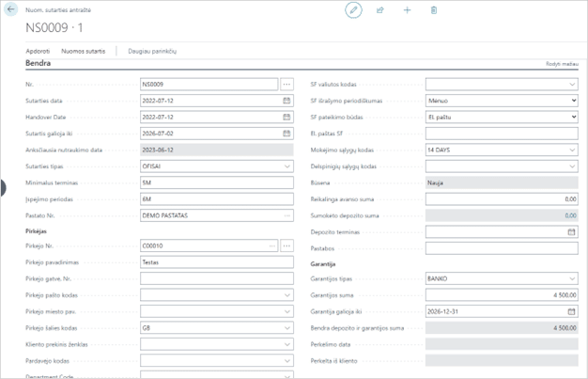588x379 pixels.
Task: Click the Pirkėjo pavadinimas input field
Action: (x=216, y=262)
